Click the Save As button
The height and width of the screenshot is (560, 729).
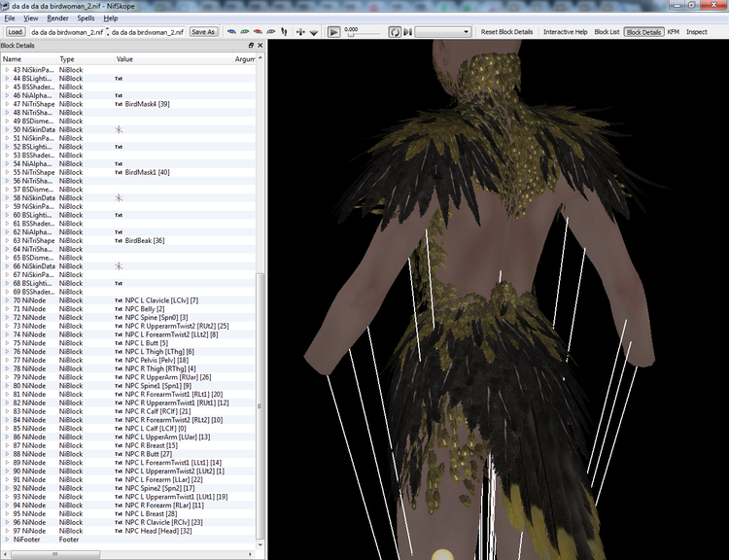[203, 32]
